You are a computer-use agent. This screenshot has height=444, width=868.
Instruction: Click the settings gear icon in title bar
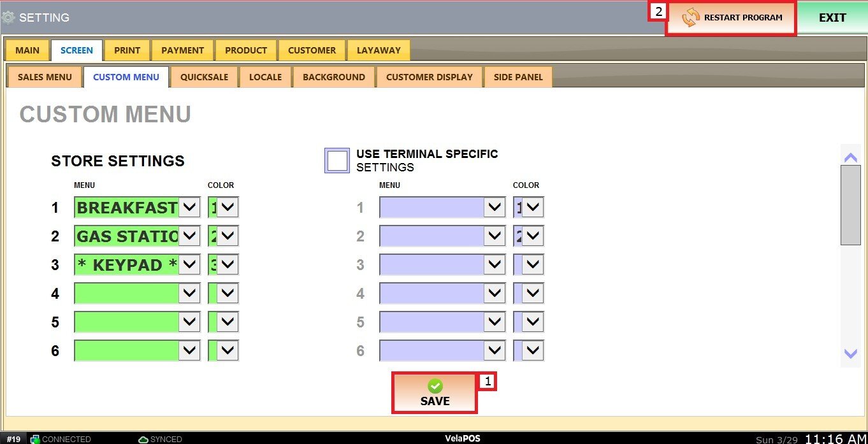pyautogui.click(x=8, y=17)
